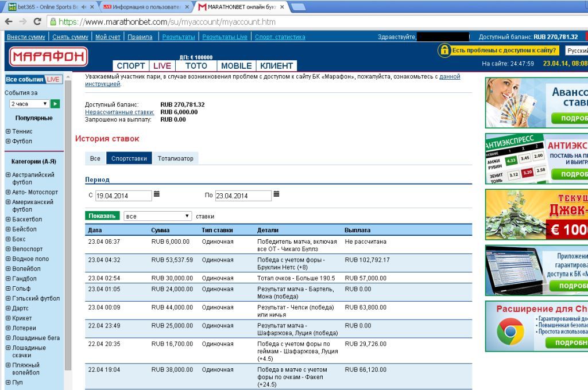Open the Русский language selector

(577, 50)
